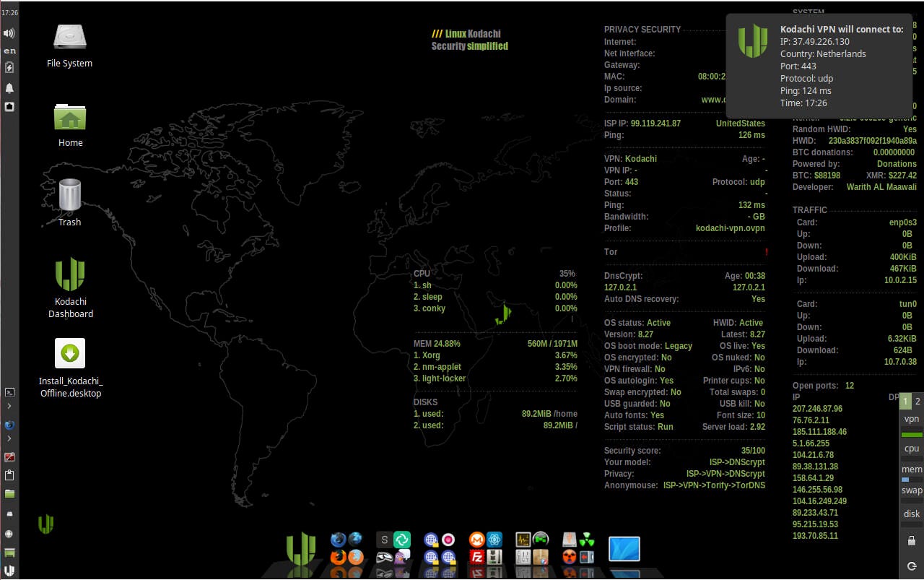This screenshot has height=580, width=924.
Task: Launch the green Element chat dock icon
Action: tap(402, 540)
